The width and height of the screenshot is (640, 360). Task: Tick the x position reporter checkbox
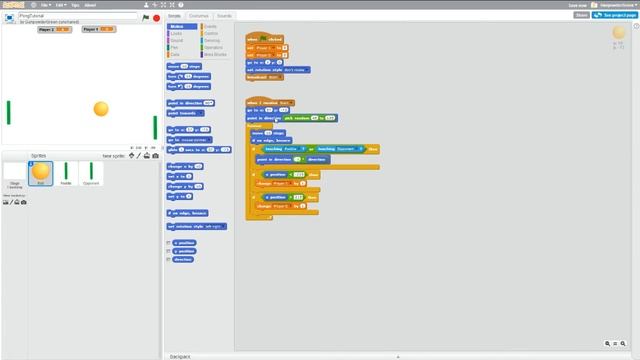[x=168, y=243]
